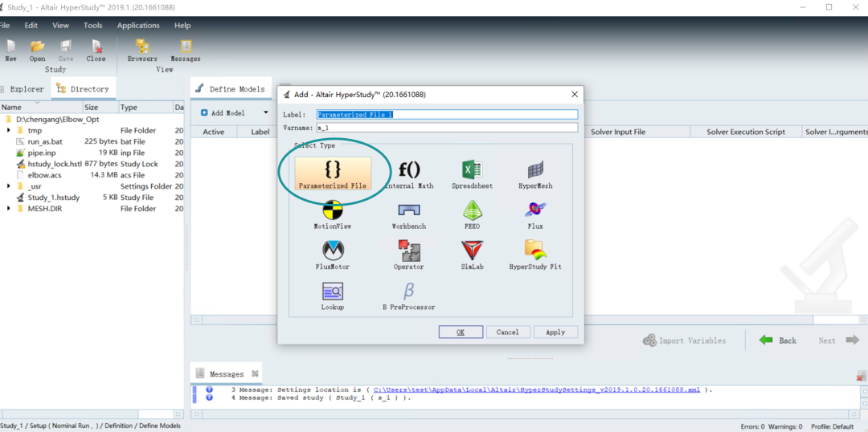Viewport: 868px width, 432px height.
Task: Click the Open study toolbar icon
Action: pos(38,51)
